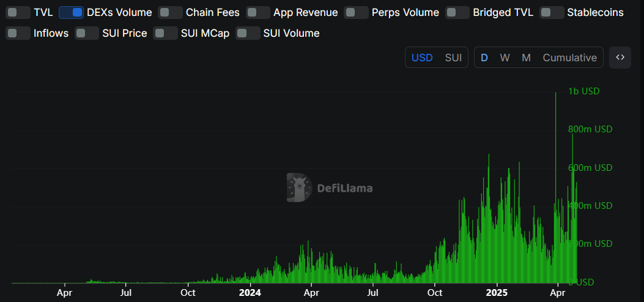Image resolution: width=644 pixels, height=302 pixels.
Task: Turn on the SUI Volume toggle
Action: [248, 33]
